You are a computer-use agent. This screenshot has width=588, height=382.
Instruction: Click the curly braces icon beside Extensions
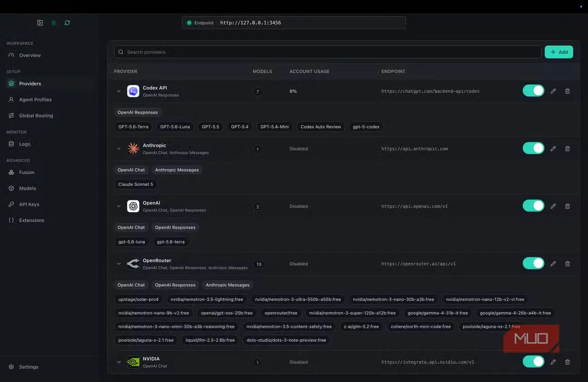11,220
